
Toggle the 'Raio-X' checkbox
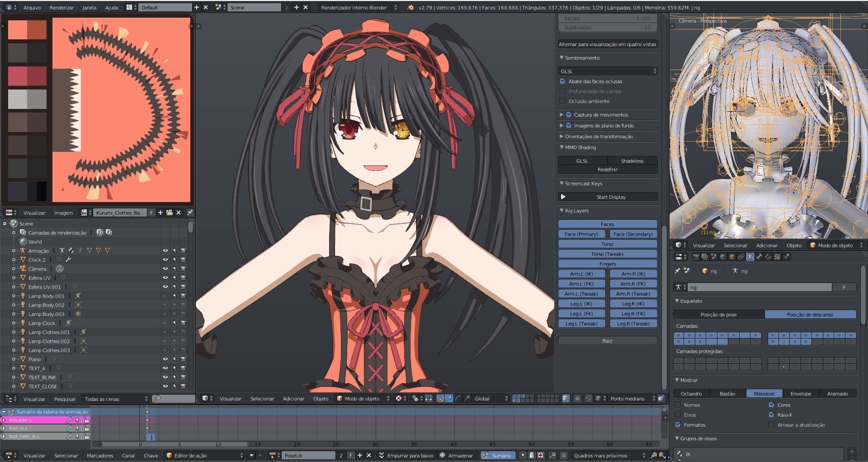tap(771, 415)
